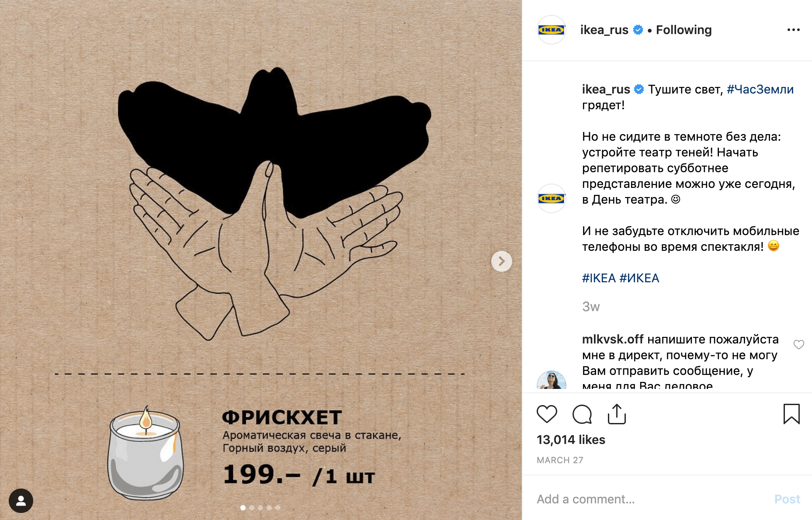Show tagged people on the photo
The width and height of the screenshot is (812, 520).
pyautogui.click(x=21, y=501)
